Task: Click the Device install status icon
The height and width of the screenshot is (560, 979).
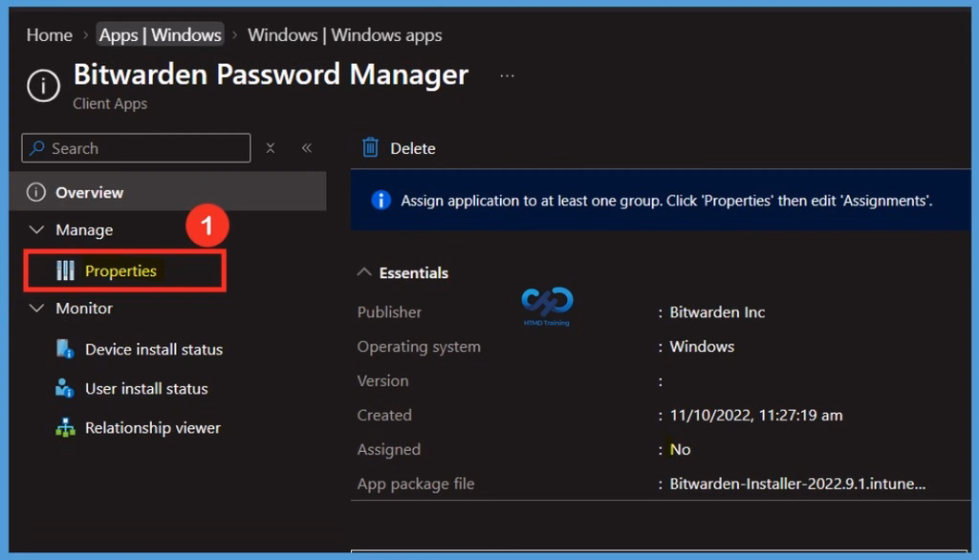Action: click(x=65, y=349)
